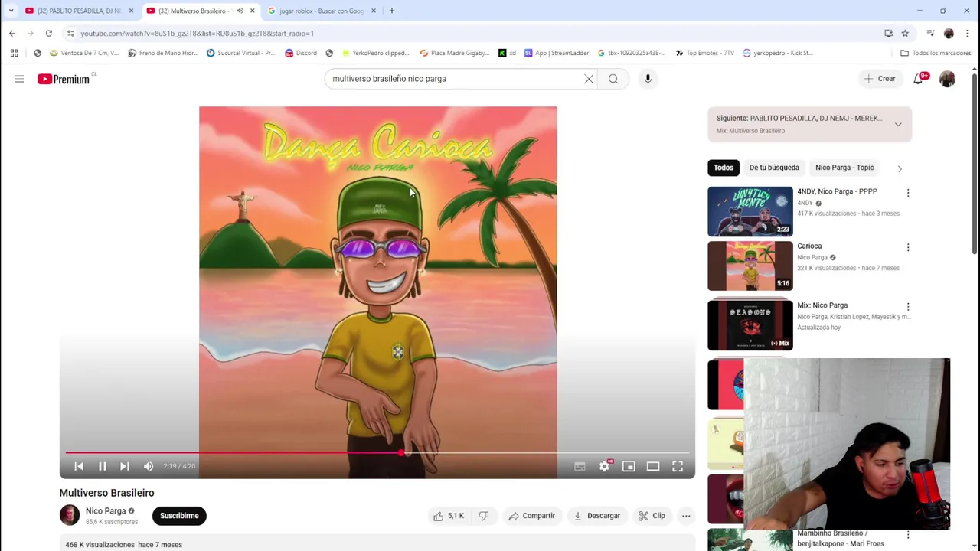Open options for Mambinho Brasileiro video

(908, 535)
